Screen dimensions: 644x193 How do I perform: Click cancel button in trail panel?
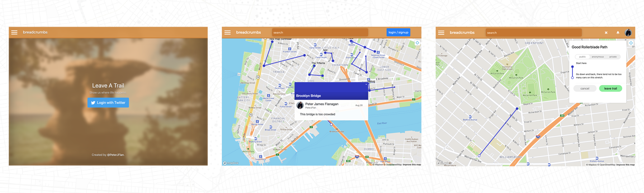click(585, 88)
